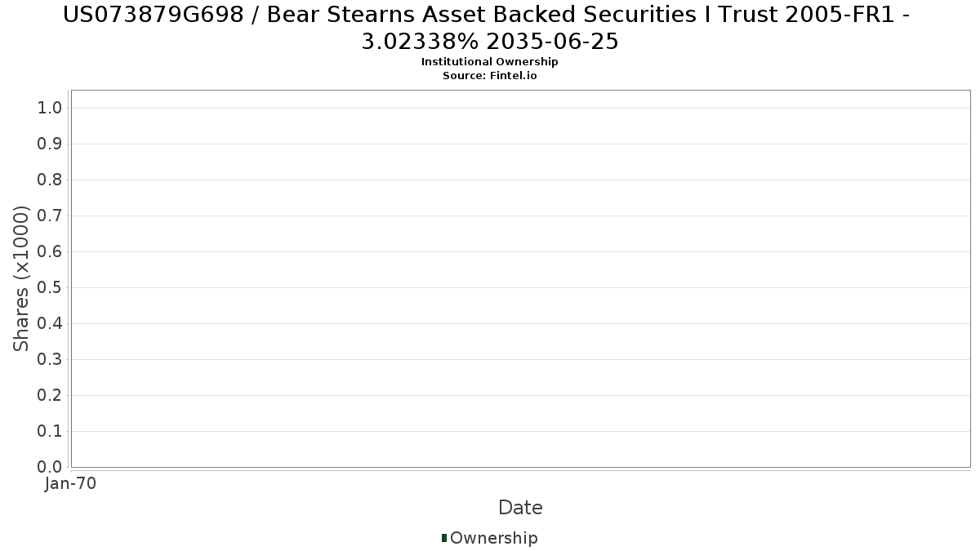Click the 0.3 y-axis tick label
The width and height of the screenshot is (980, 551).
pos(51,359)
